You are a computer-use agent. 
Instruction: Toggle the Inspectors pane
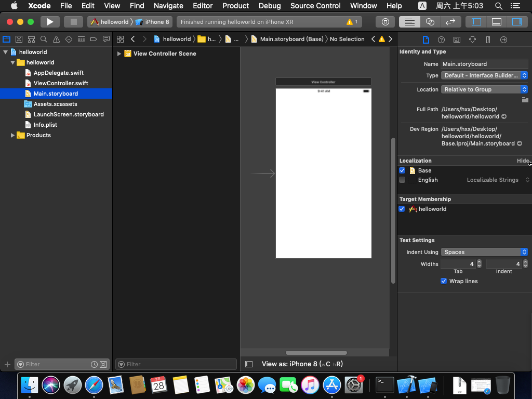pyautogui.click(x=517, y=22)
